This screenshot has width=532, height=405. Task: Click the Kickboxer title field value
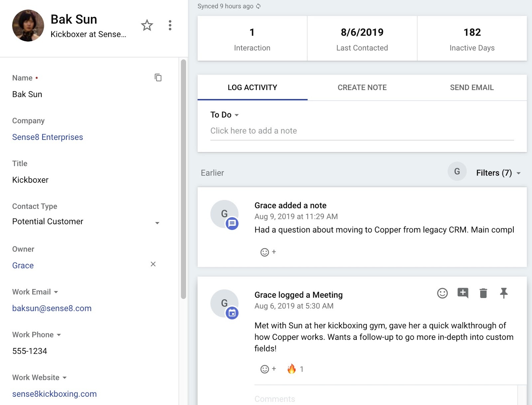(30, 180)
